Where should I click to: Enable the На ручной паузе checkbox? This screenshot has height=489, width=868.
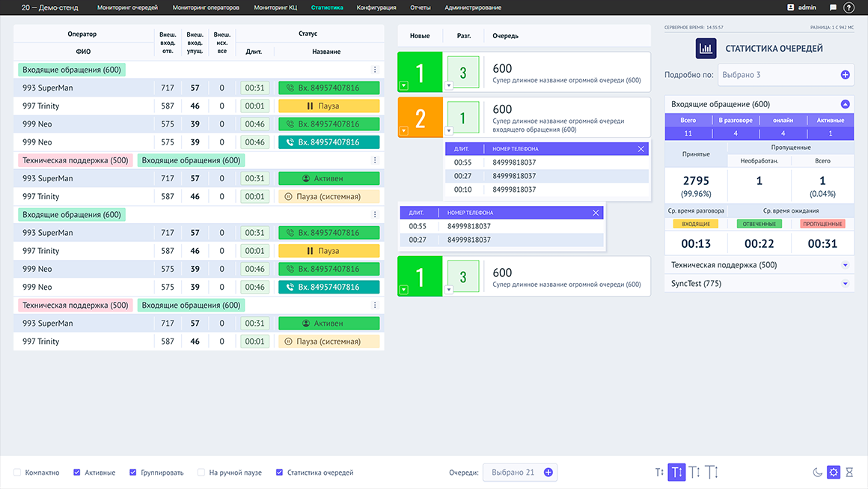pyautogui.click(x=201, y=473)
